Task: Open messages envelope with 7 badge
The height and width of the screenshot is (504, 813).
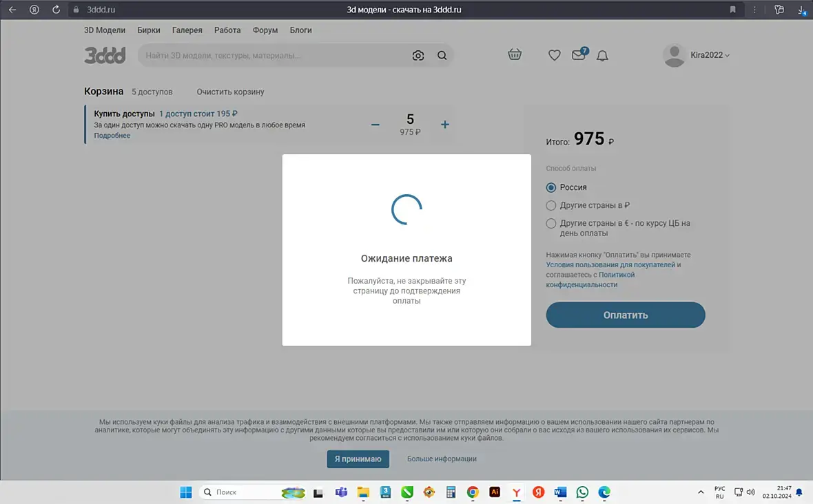Action: 579,54
